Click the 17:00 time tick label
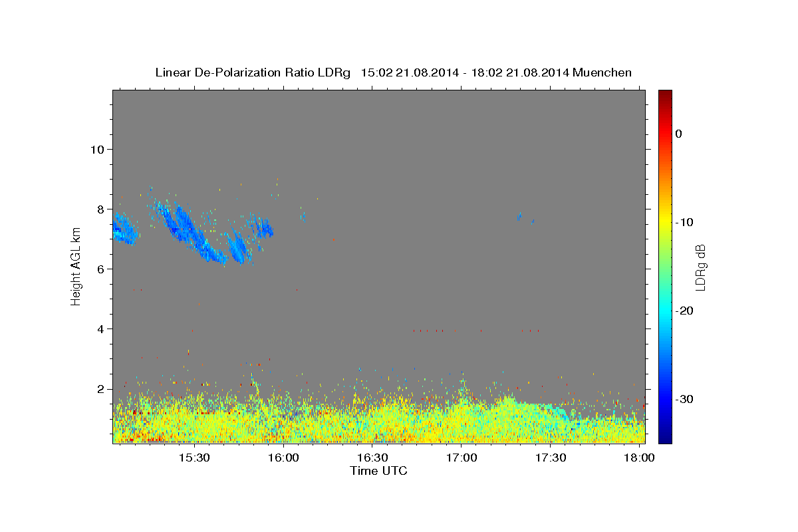The image size is (798, 532). click(x=462, y=458)
